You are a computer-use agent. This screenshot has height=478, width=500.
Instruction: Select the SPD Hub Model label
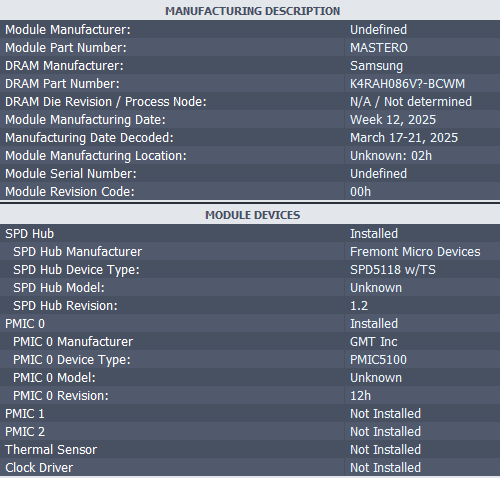coord(59,288)
